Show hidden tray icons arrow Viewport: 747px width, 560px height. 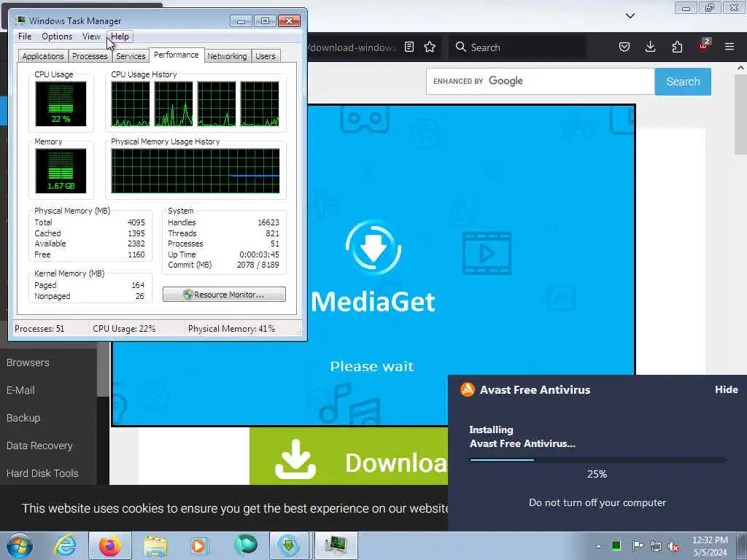point(598,546)
